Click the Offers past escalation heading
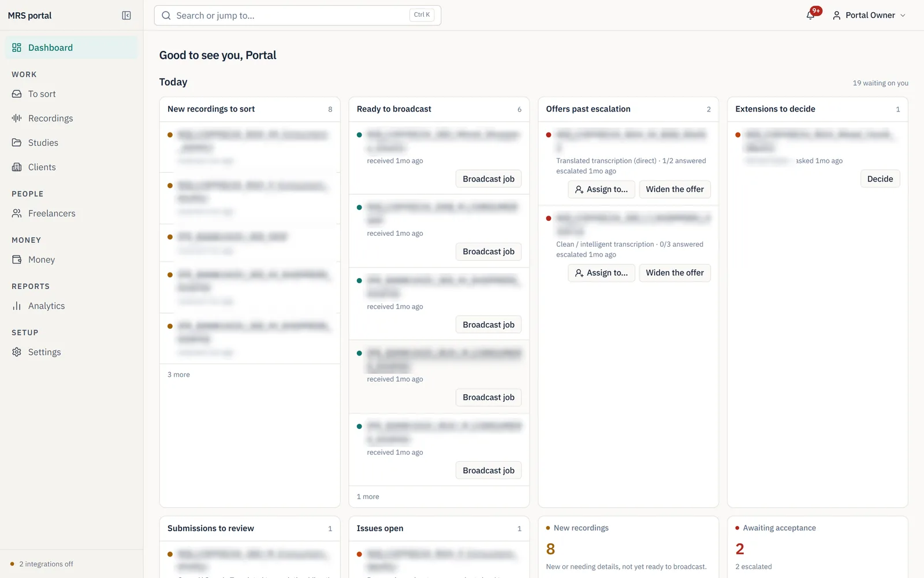924x578 pixels. tap(588, 109)
